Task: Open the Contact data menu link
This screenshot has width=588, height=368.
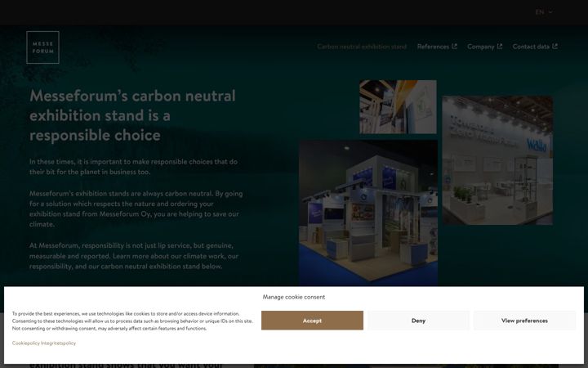Action: coord(531,47)
